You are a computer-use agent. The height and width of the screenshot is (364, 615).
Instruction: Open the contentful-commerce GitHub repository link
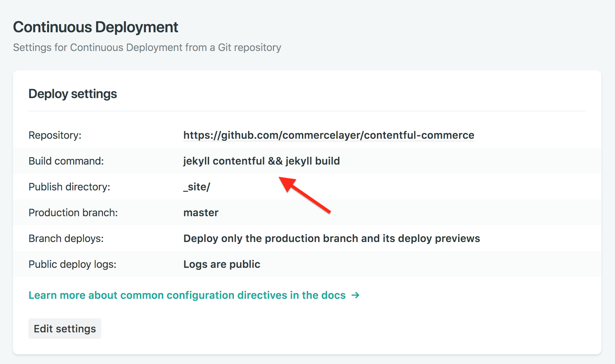tap(328, 135)
